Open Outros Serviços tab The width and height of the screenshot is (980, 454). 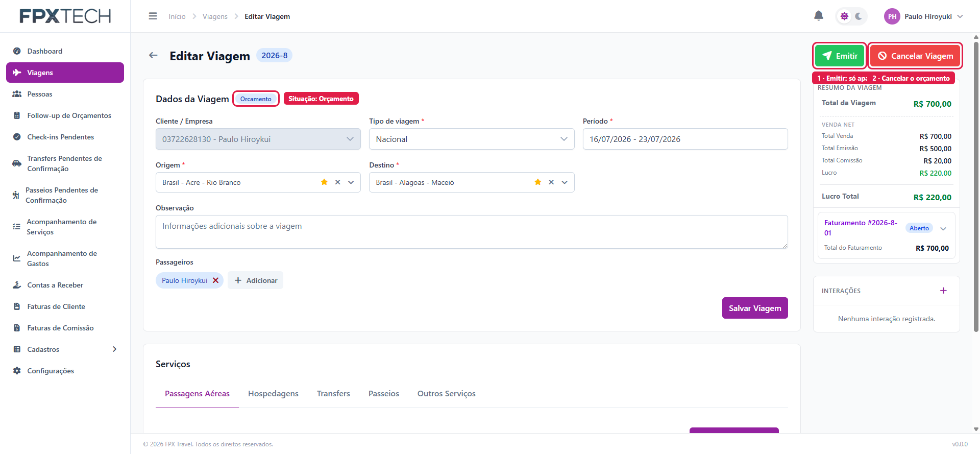(447, 394)
